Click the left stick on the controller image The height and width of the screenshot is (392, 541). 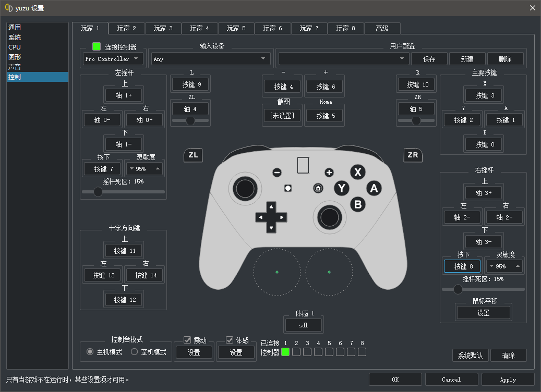point(245,189)
